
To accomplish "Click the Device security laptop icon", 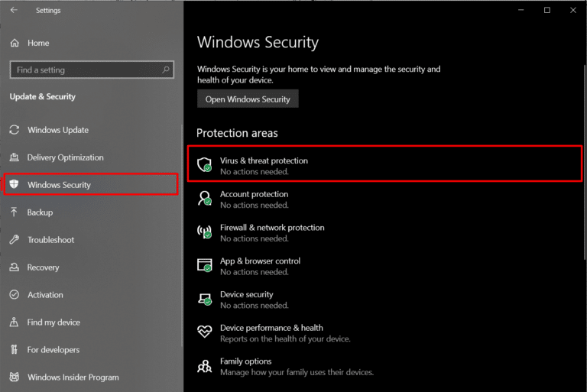I will [204, 299].
